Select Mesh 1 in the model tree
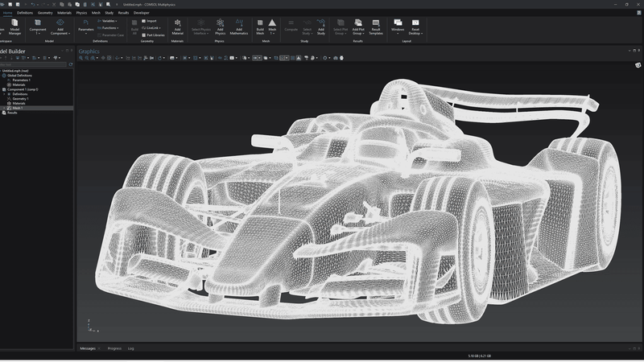Screen dimensions: 644x362 [x=17, y=108]
